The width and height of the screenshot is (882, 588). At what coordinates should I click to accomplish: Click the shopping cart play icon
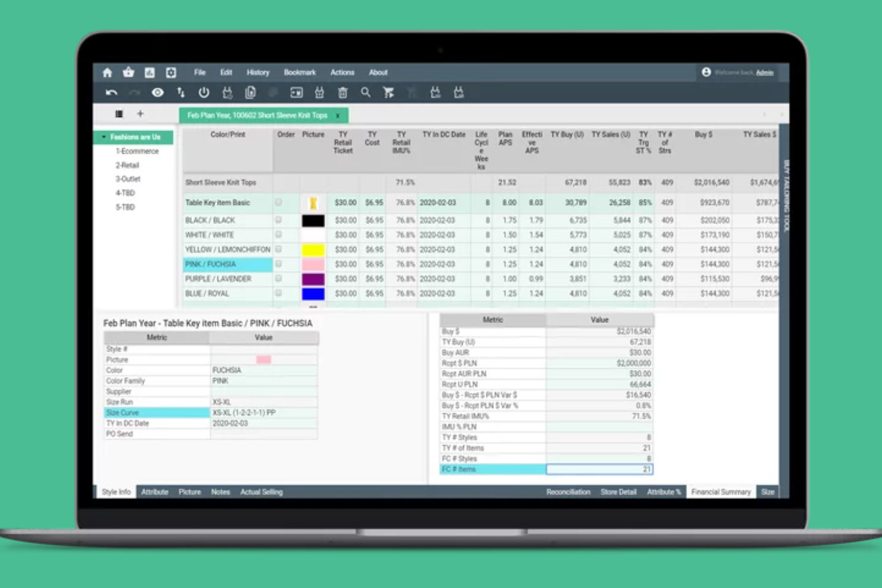pos(389,92)
